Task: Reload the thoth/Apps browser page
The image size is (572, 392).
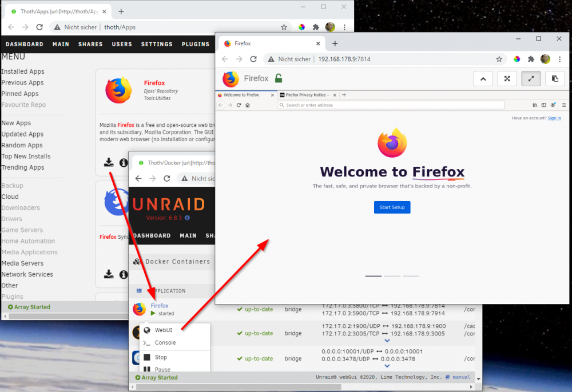Action: 39,27
